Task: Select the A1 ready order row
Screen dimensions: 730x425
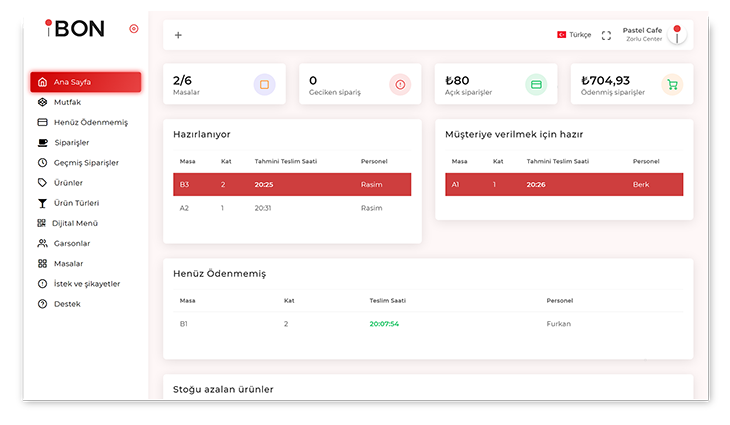Action: (563, 184)
